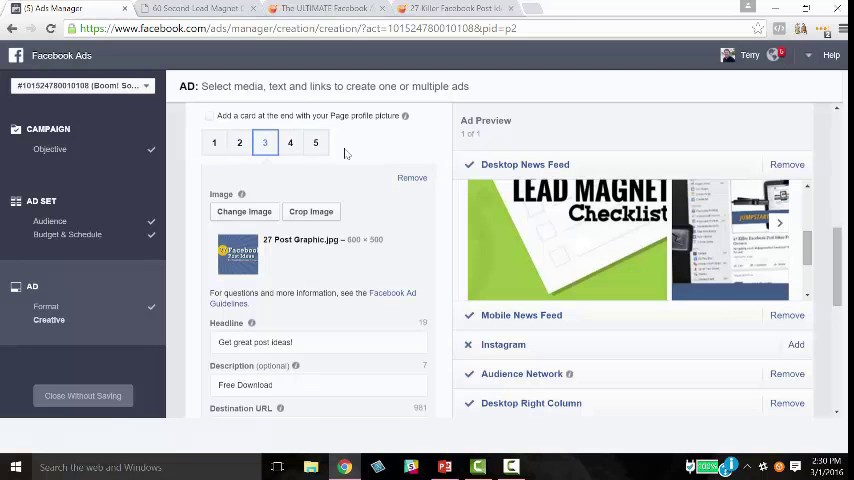The height and width of the screenshot is (480, 854).
Task: Close the Ads Manager browser tab
Action: pyautogui.click(x=125, y=9)
